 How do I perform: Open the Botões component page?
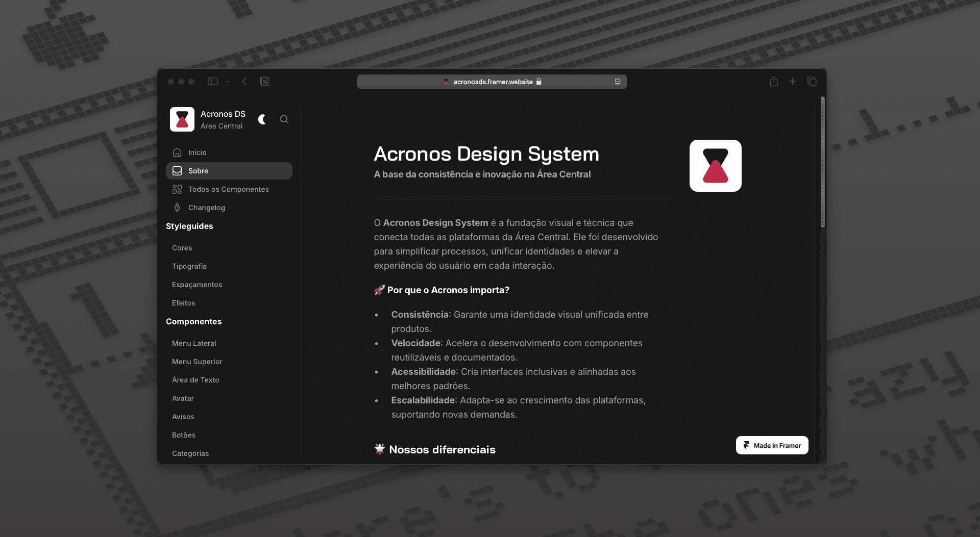click(184, 435)
